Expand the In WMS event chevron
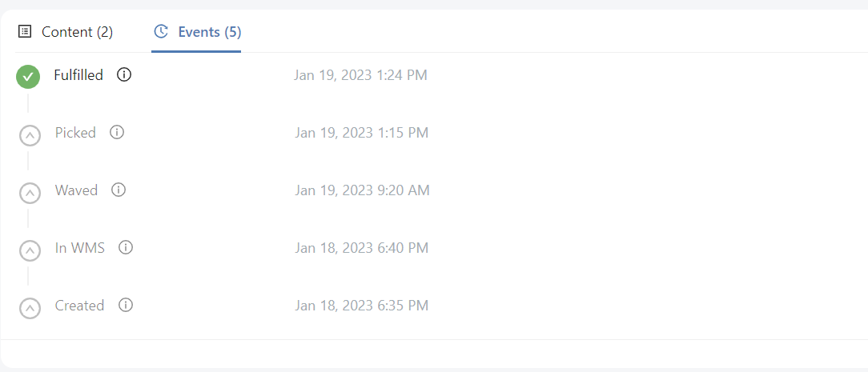Screen dimensions: 868x372 pyautogui.click(x=30, y=250)
